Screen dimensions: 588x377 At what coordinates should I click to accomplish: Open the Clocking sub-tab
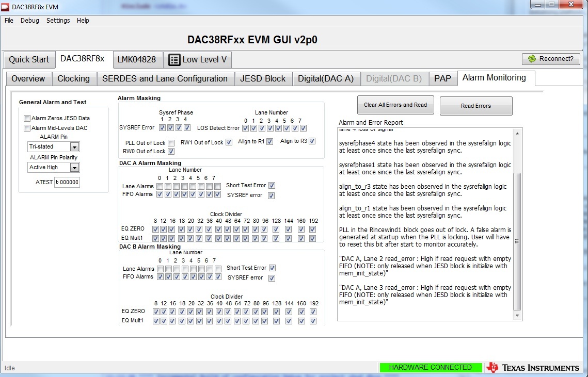point(73,79)
